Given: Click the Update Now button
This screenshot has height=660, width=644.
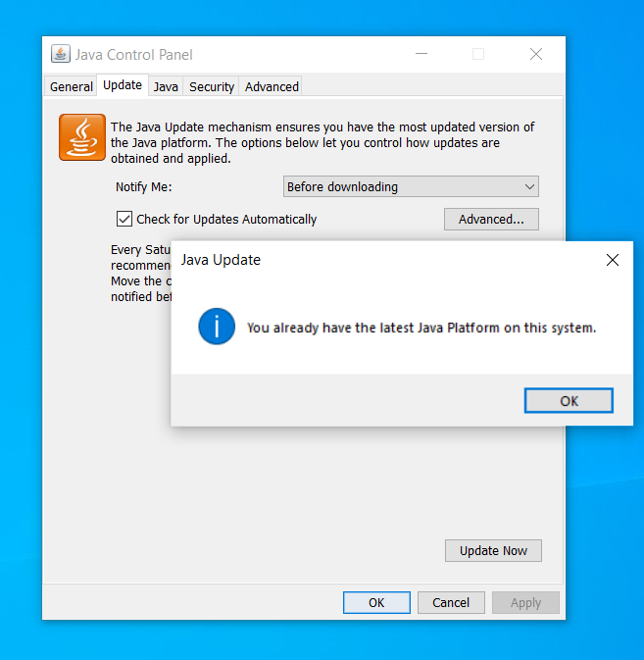Looking at the screenshot, I should pos(493,550).
